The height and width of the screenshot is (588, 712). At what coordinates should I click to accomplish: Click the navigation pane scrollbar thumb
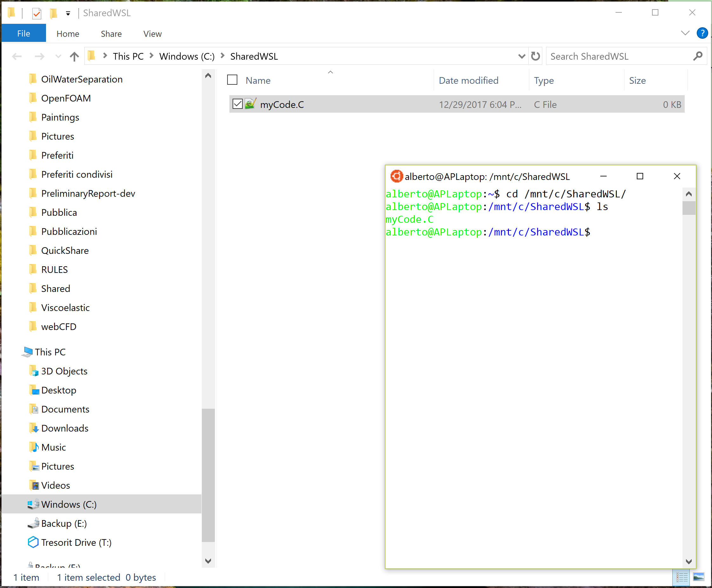click(x=208, y=475)
